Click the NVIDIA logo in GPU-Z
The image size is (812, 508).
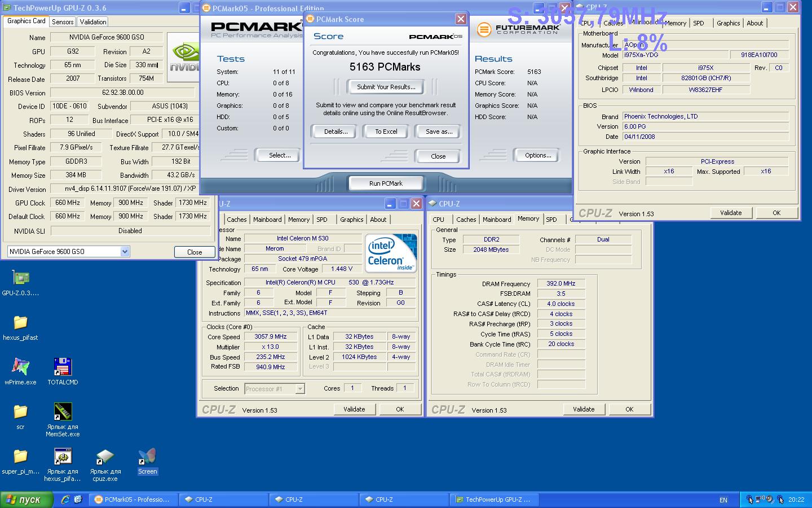pos(184,57)
